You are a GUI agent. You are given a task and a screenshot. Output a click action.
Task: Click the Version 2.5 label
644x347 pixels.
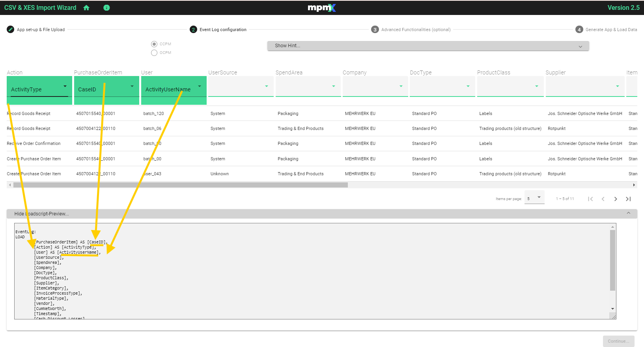[x=623, y=7]
